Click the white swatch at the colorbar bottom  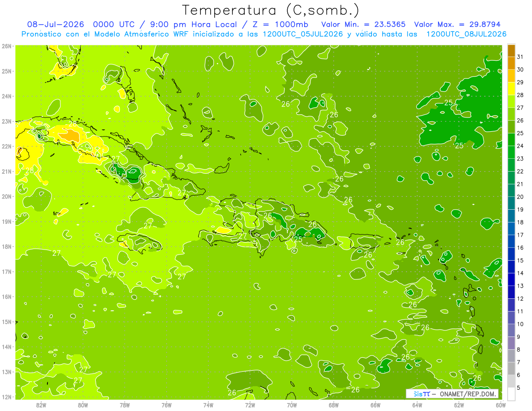pyautogui.click(x=511, y=394)
